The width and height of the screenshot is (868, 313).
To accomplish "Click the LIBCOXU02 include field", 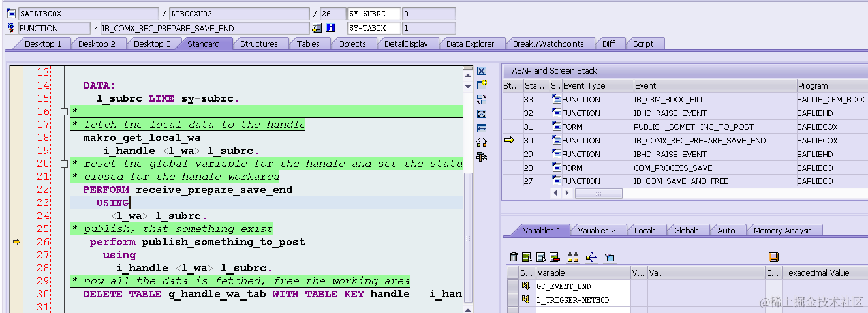I will 239,14.
